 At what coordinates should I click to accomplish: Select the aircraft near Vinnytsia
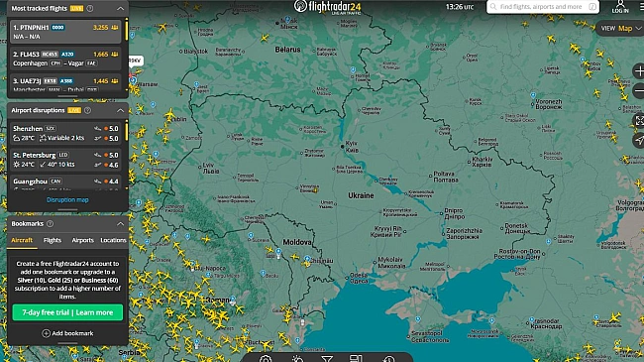tap(315, 190)
